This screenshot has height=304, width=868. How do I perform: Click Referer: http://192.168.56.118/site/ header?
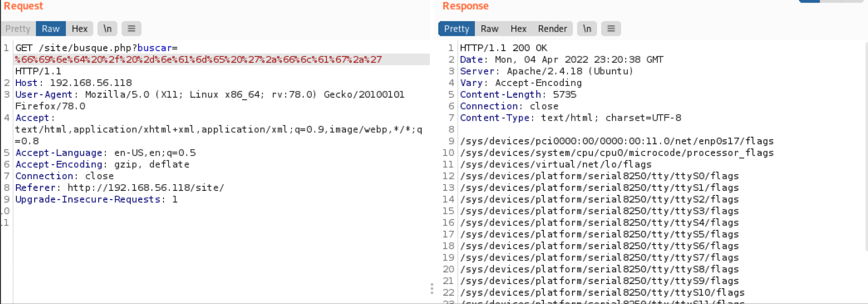click(120, 188)
